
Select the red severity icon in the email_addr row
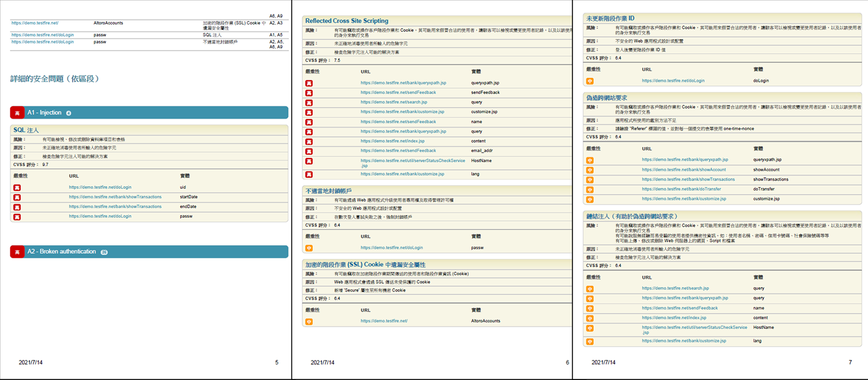(309, 151)
